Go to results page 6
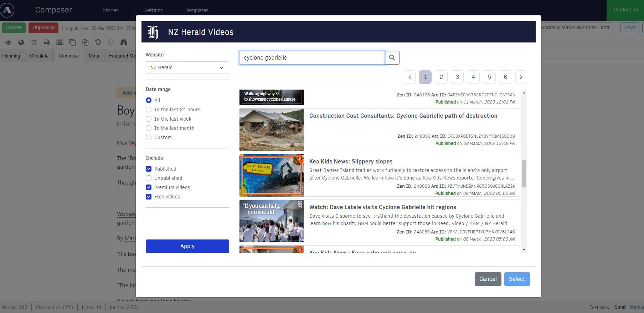 click(x=505, y=77)
